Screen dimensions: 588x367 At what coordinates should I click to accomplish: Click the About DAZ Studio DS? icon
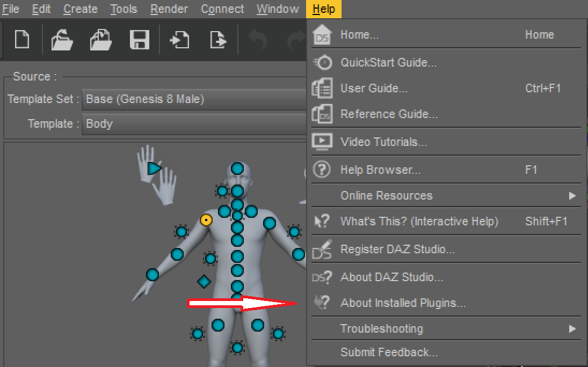pyautogui.click(x=322, y=277)
